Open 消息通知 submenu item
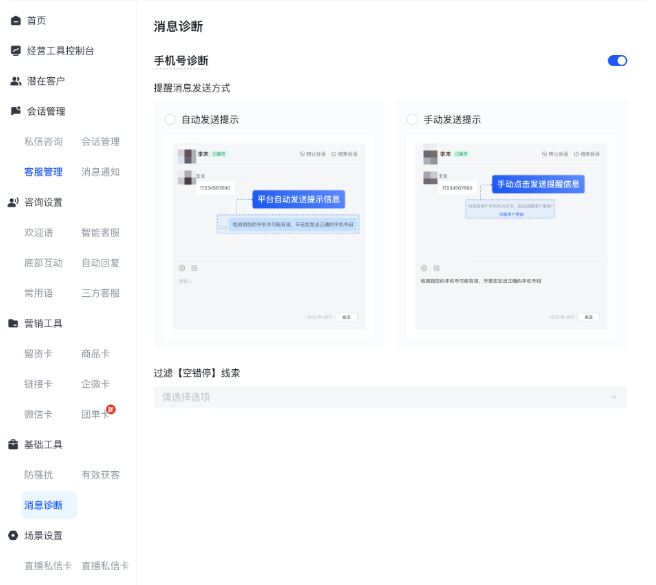 (x=100, y=172)
